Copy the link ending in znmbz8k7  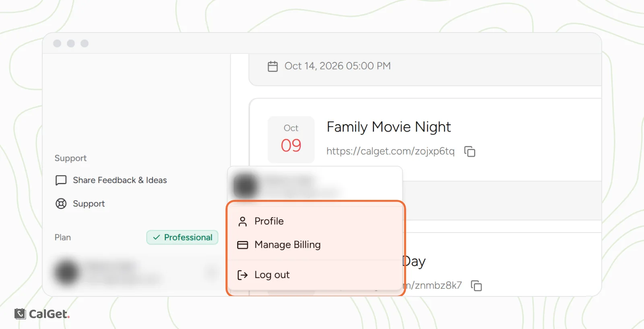(477, 286)
